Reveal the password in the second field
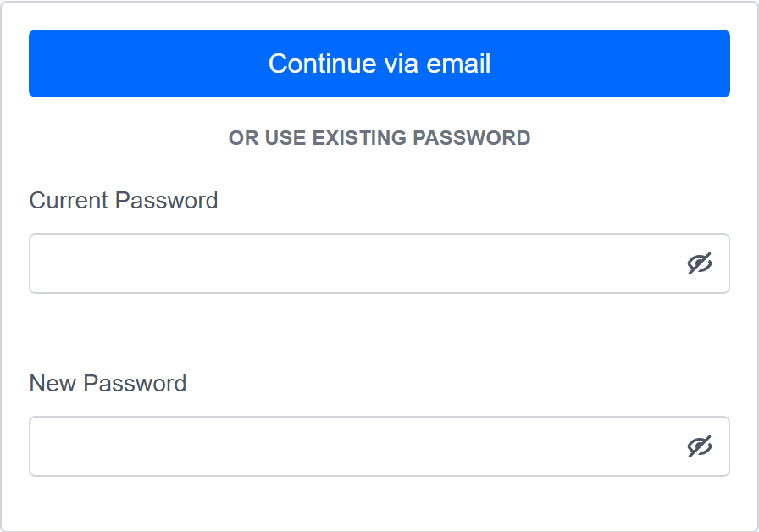 [x=699, y=446]
